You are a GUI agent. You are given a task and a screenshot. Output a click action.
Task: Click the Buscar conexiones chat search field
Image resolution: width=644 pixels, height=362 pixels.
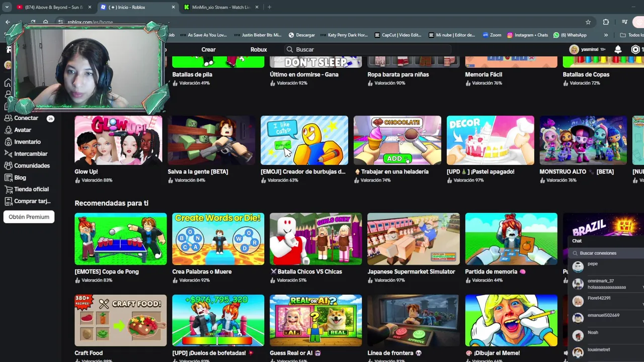[x=607, y=253]
